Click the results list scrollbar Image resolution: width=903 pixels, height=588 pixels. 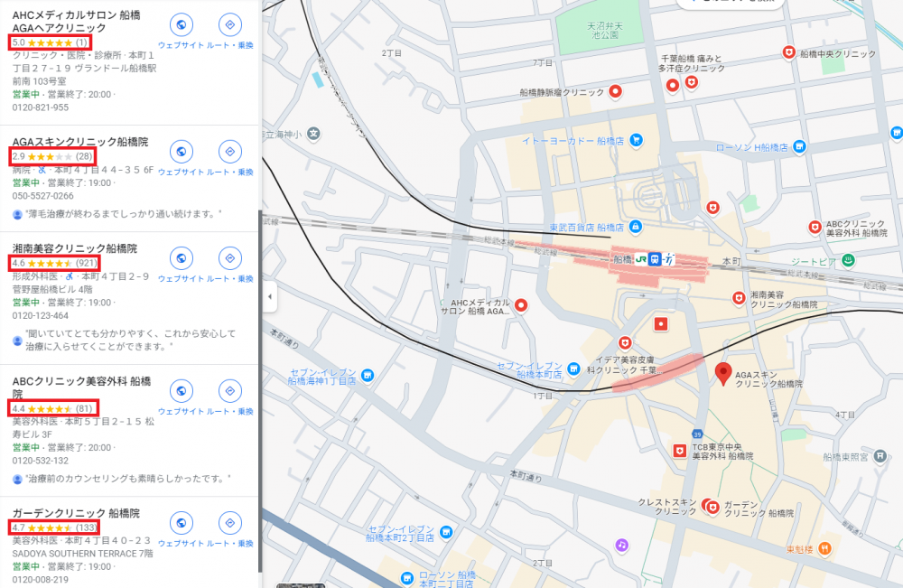point(260,392)
